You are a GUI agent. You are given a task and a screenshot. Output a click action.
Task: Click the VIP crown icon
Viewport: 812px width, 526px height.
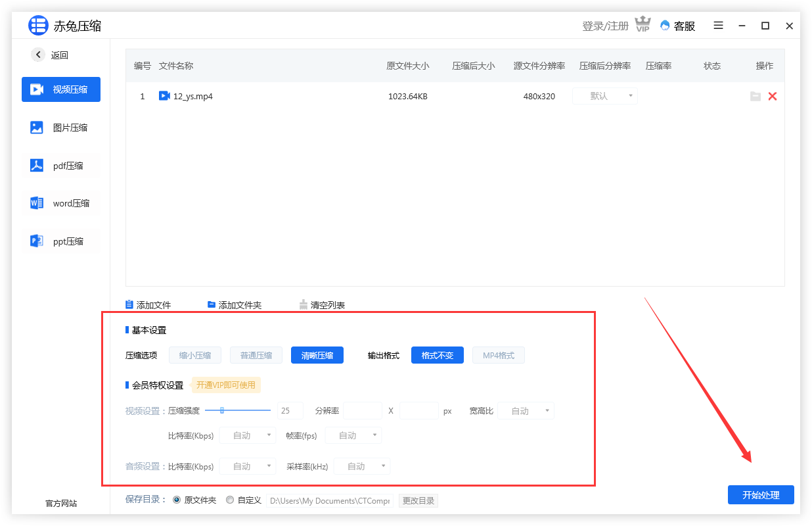point(642,26)
